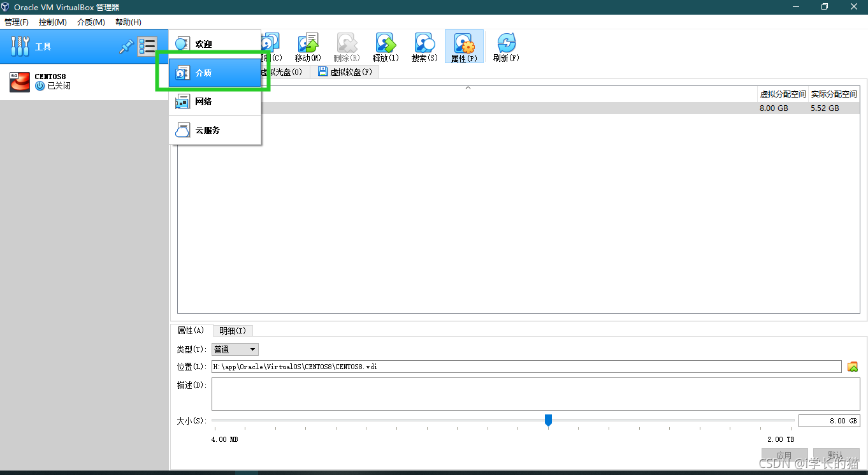Viewport: 868px width, 475px height.
Task: Choose Network (网络) in tools popup
Action: [215, 101]
